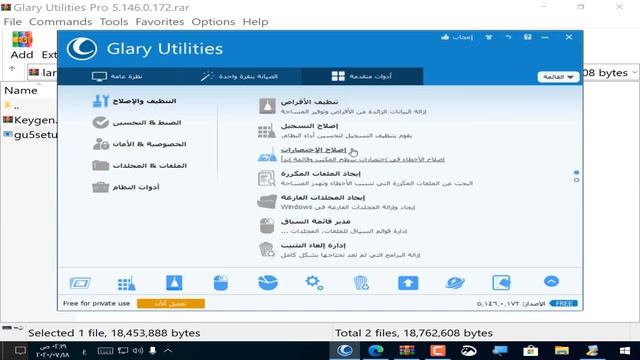
Task: Open the uninstaller trash icon in bottom dock
Action: pos(361,283)
